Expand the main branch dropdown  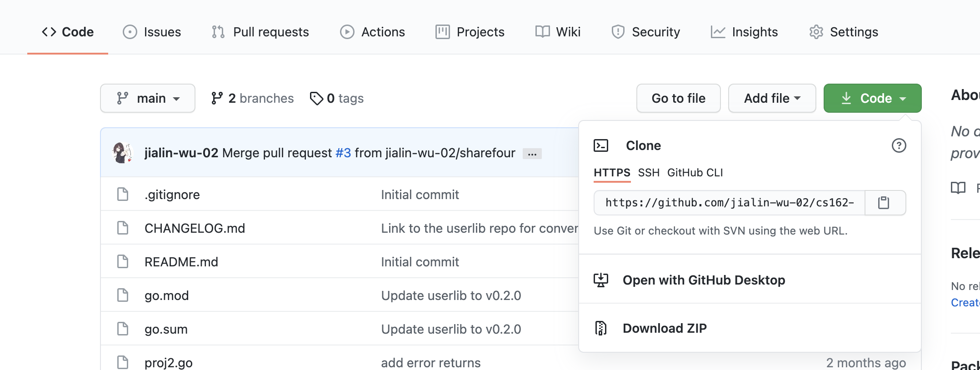(148, 98)
